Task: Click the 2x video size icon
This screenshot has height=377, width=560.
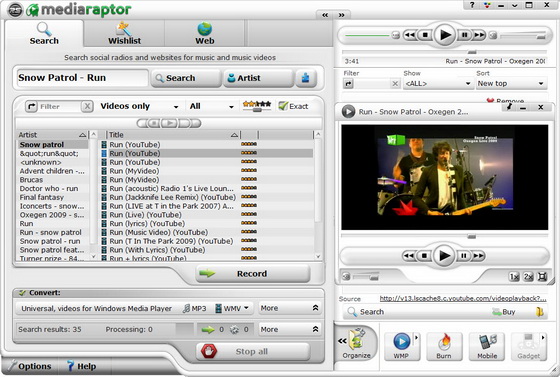Action: click(x=528, y=277)
